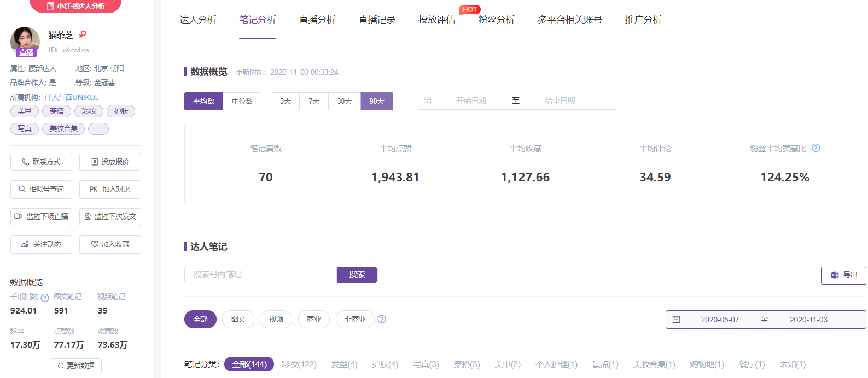Click the 搜索号内笔记 search input field

click(x=260, y=275)
